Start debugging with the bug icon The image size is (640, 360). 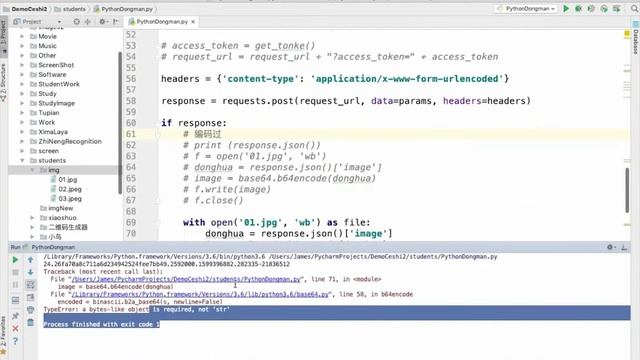point(578,9)
